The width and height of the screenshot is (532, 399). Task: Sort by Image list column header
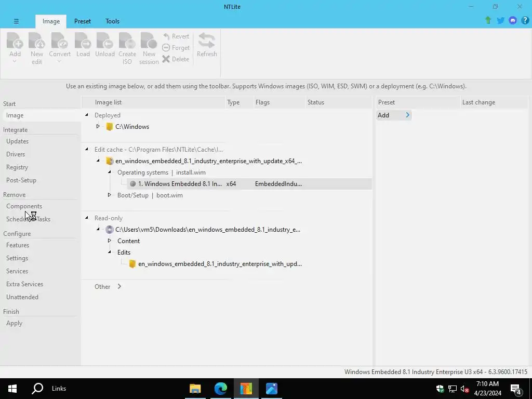(x=154, y=102)
